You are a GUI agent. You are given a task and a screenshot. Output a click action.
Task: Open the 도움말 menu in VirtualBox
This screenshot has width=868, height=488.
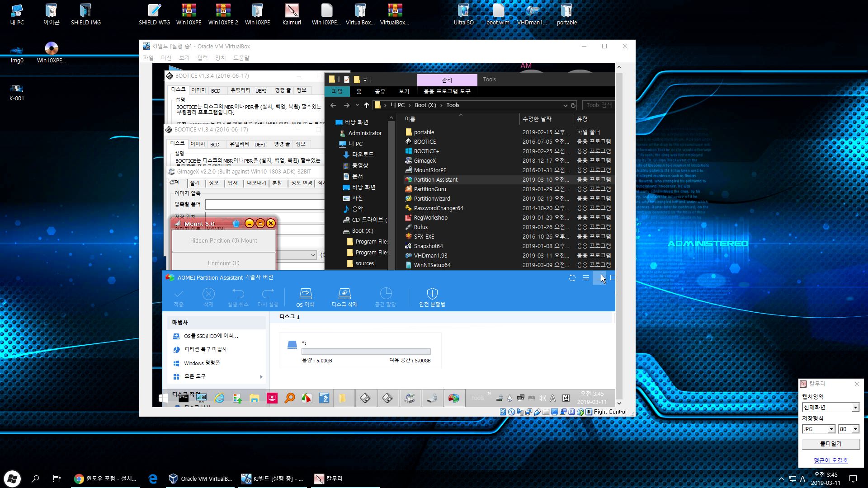pyautogui.click(x=241, y=58)
